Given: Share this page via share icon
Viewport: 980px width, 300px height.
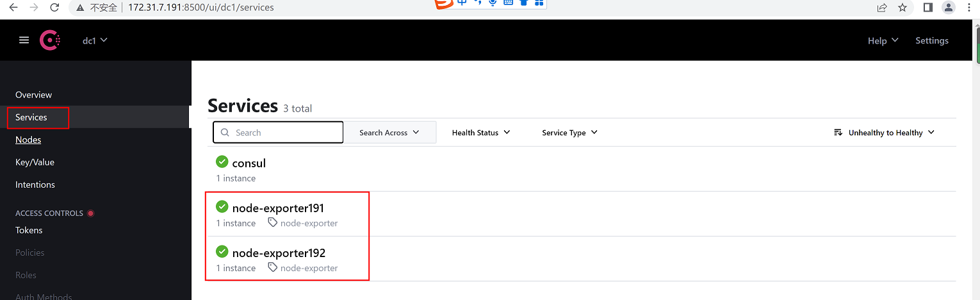Looking at the screenshot, I should click(x=882, y=8).
